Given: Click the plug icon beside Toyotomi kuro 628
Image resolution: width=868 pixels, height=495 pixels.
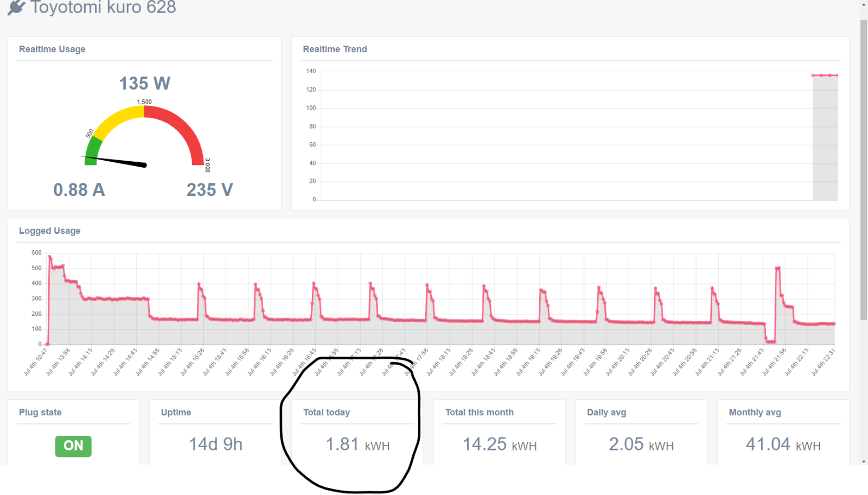Looking at the screenshot, I should click(x=16, y=7).
